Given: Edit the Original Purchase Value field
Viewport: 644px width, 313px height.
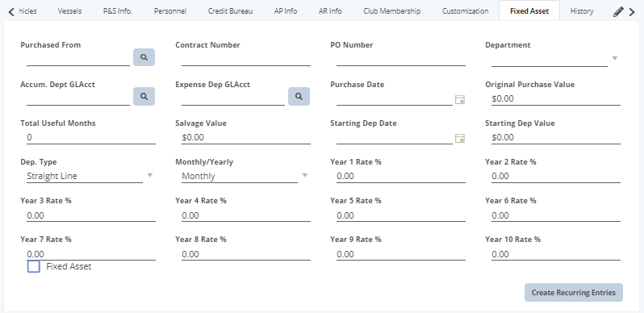Looking at the screenshot, I should click(556, 99).
